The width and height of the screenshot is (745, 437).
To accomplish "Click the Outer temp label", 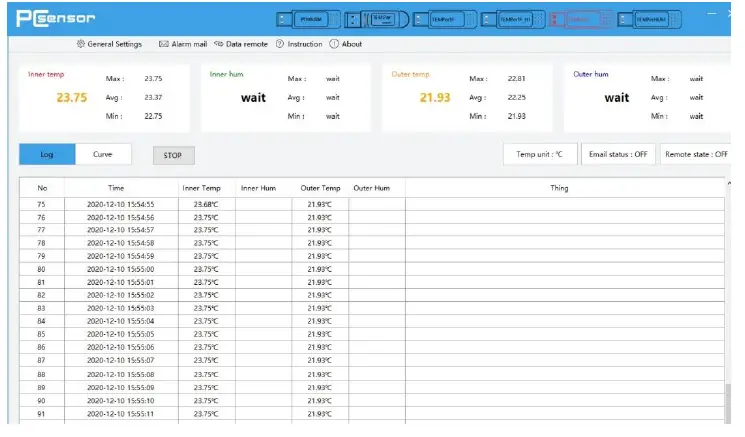I will point(410,74).
